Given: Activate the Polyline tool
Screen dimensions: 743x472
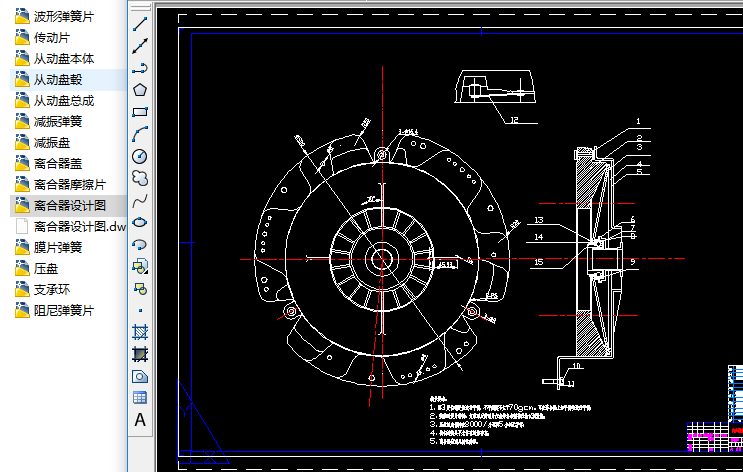Looking at the screenshot, I should 140,68.
